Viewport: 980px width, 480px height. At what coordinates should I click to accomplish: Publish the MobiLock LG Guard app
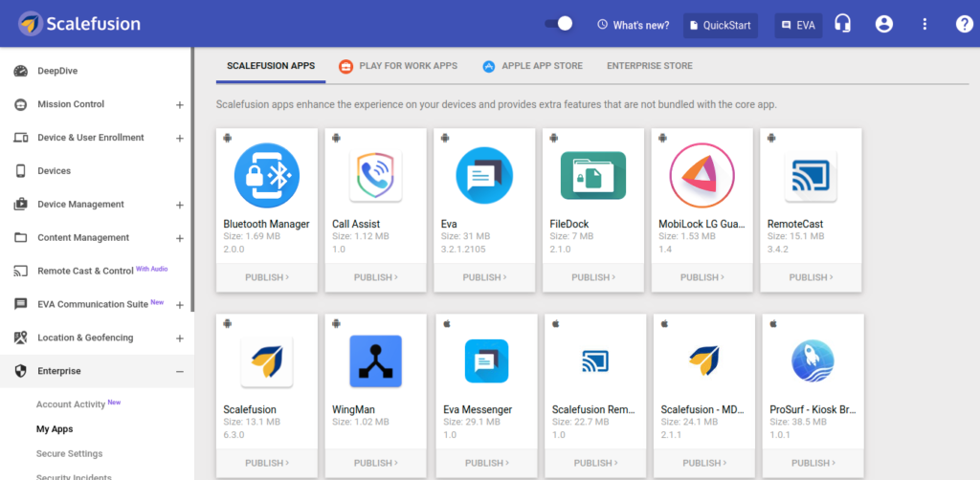(702, 277)
